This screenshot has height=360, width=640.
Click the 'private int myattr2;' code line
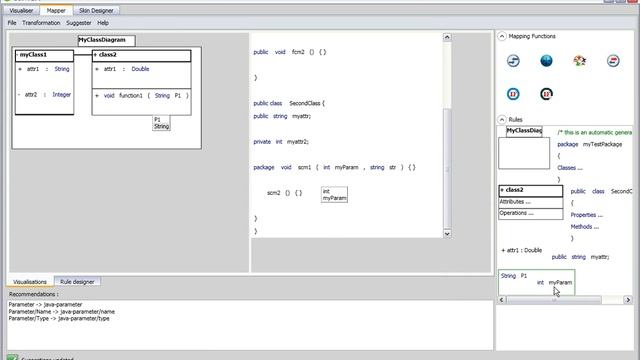[281, 142]
